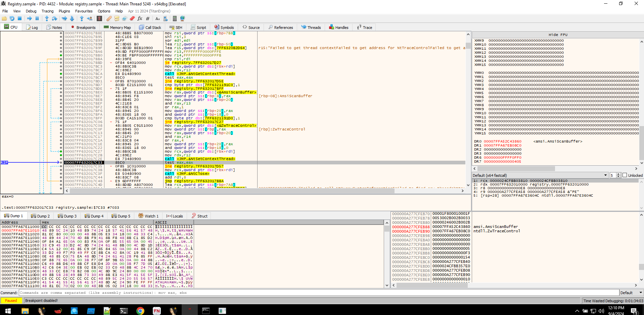Image resolution: width=644 pixels, height=315 pixels.
Task: Open a file with the folder icon
Action: pos(4,18)
